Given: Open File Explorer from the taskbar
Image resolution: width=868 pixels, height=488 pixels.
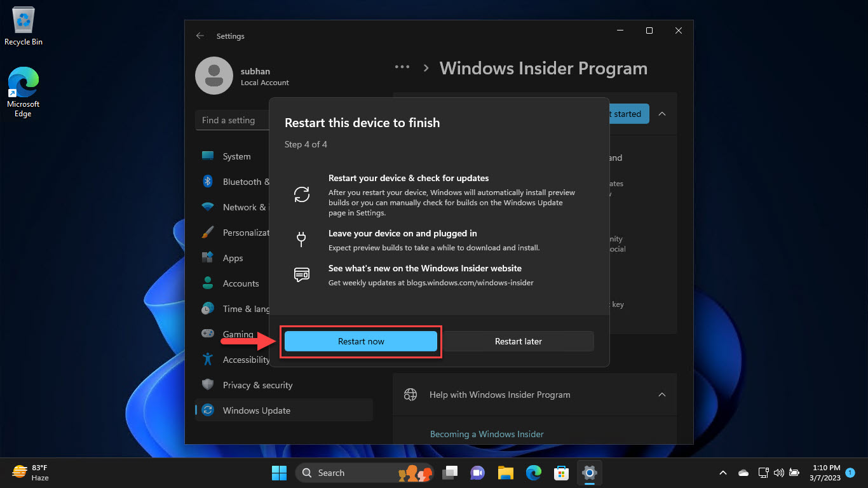Looking at the screenshot, I should [x=505, y=473].
